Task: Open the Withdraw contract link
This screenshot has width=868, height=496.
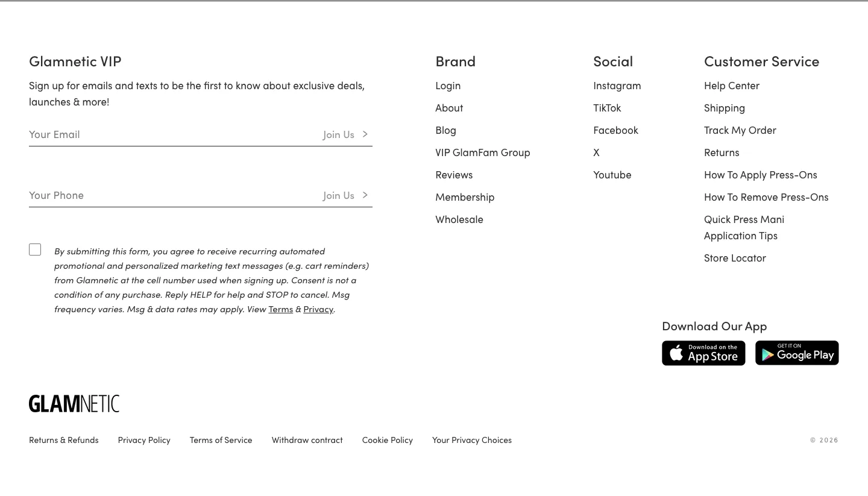Action: (x=307, y=440)
